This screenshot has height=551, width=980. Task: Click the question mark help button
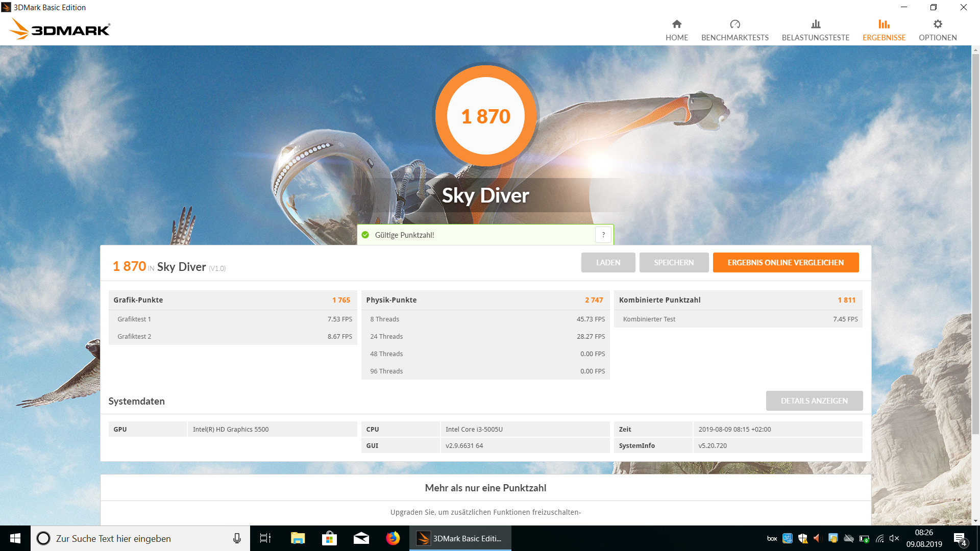[603, 235]
